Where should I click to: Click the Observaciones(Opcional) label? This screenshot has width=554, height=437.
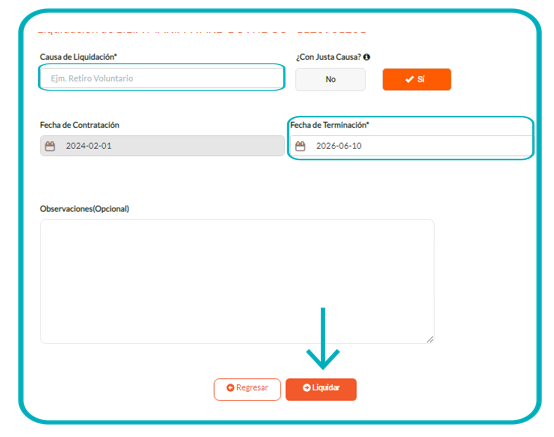(x=84, y=209)
